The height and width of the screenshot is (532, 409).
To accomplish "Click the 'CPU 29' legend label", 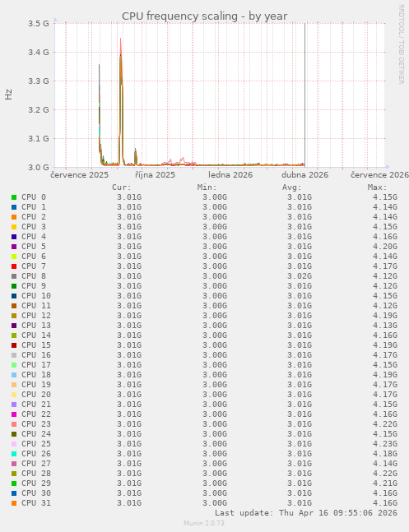I will pyautogui.click(x=36, y=483).
